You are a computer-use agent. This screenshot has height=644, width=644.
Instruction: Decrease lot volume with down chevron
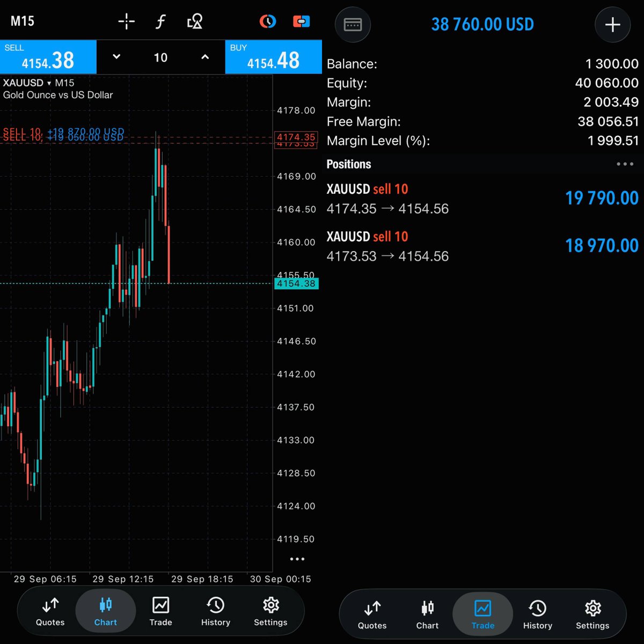click(116, 57)
